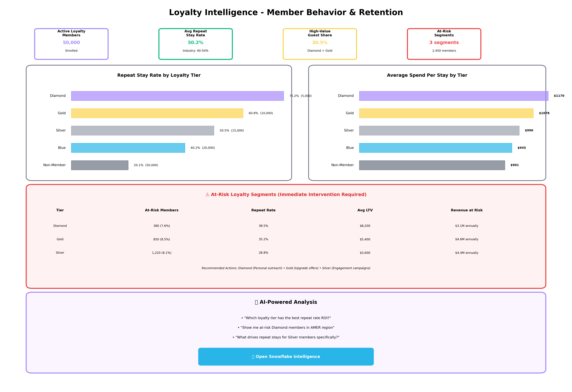Click the AI-Powered Analysis heading icon
Image resolution: width=572 pixels, height=392 pixels.
coord(256,302)
